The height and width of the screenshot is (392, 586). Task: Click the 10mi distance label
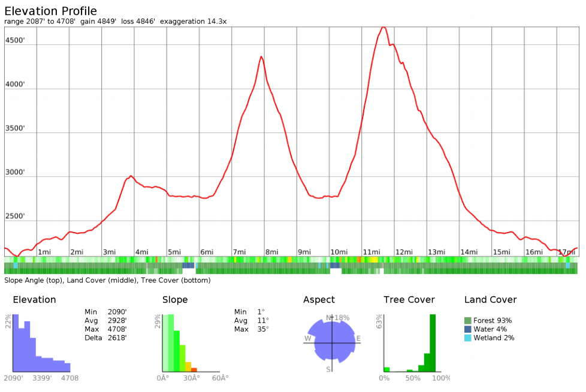click(x=339, y=252)
